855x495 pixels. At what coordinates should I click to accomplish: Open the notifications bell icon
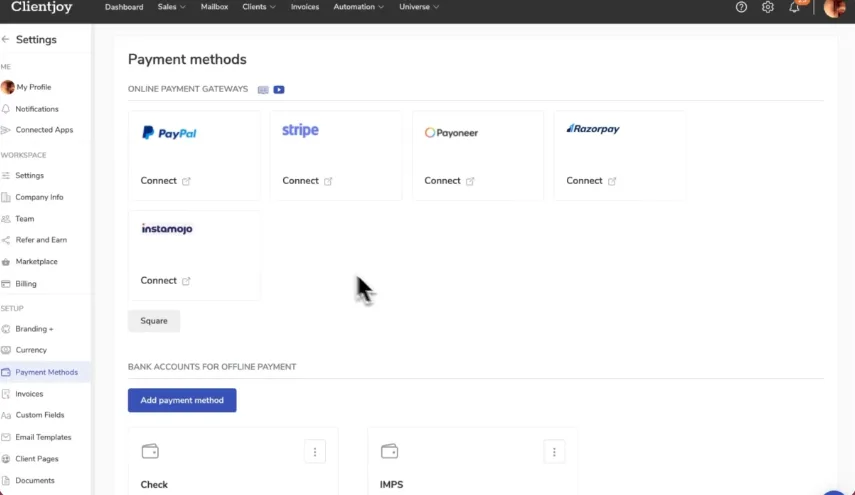(x=794, y=7)
